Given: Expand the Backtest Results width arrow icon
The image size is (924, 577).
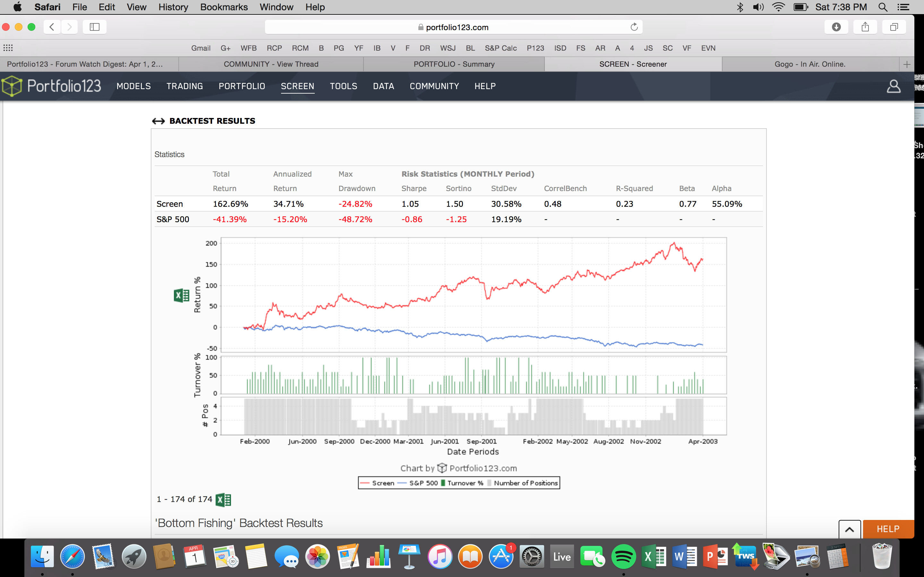Looking at the screenshot, I should (x=158, y=121).
